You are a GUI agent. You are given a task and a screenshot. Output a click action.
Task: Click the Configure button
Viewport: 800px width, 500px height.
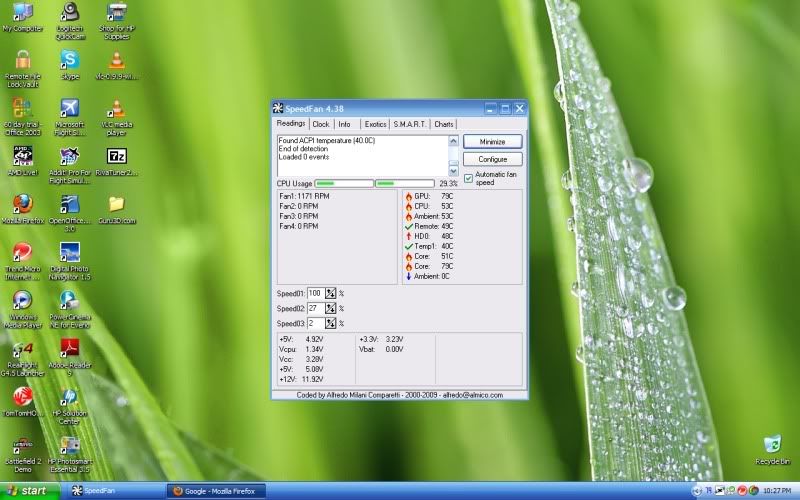(492, 159)
